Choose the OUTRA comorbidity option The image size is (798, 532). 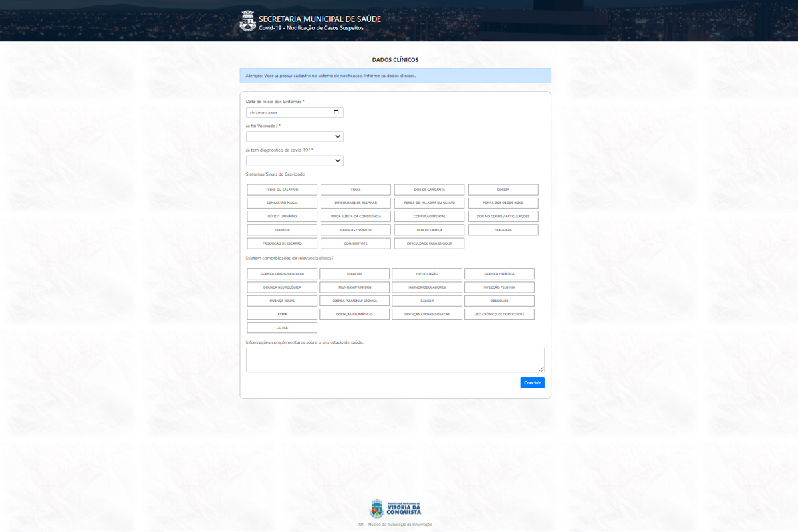[282, 328]
